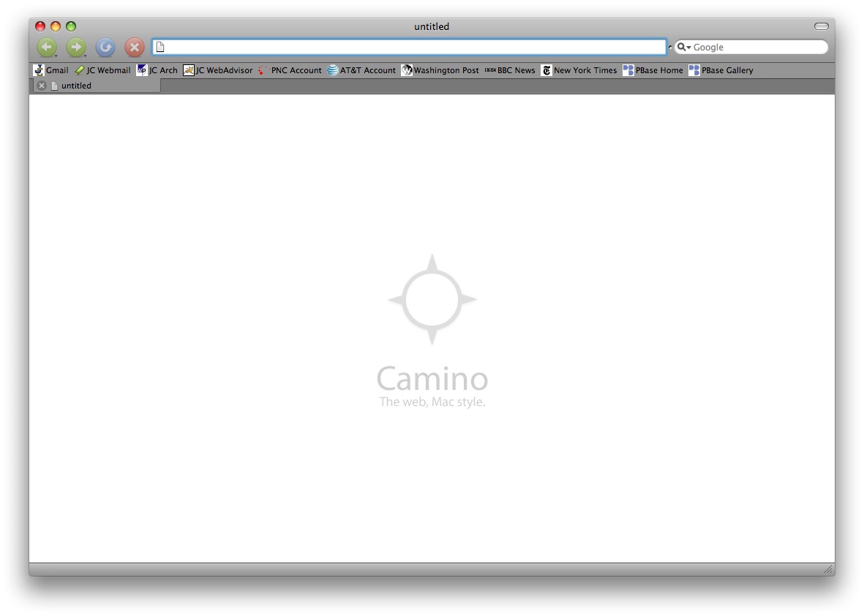Minimize the window with yellow button

point(56,26)
